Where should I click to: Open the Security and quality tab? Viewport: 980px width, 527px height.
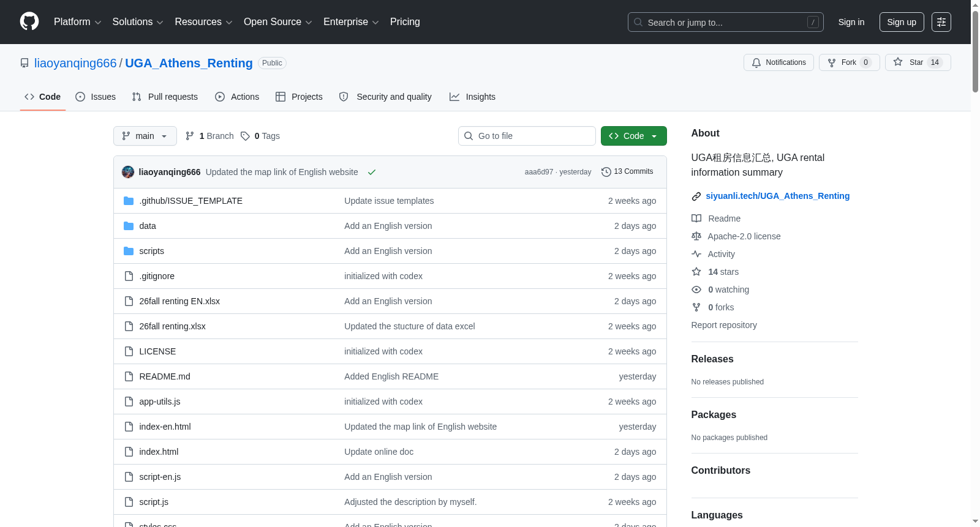[385, 97]
